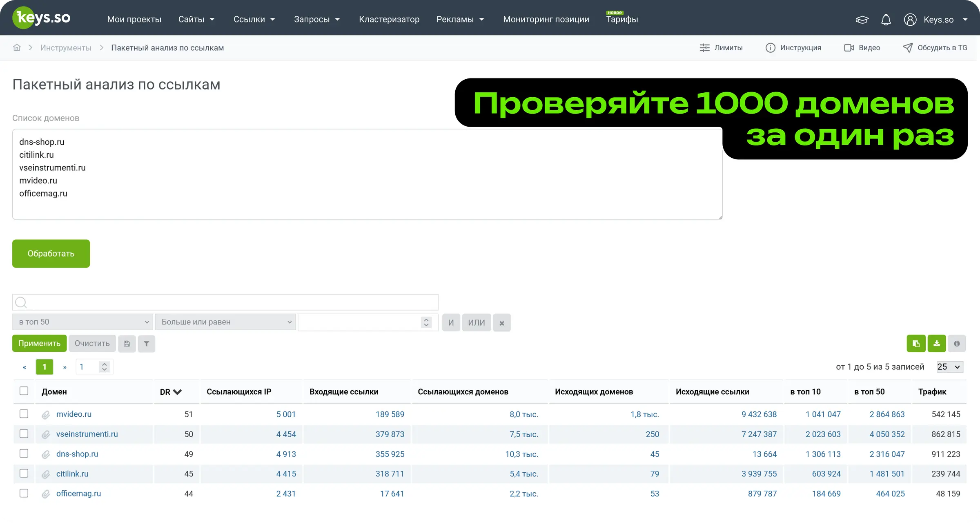Click into the Список доменов textarea
Screen dimensions: 980x523
[367, 174]
